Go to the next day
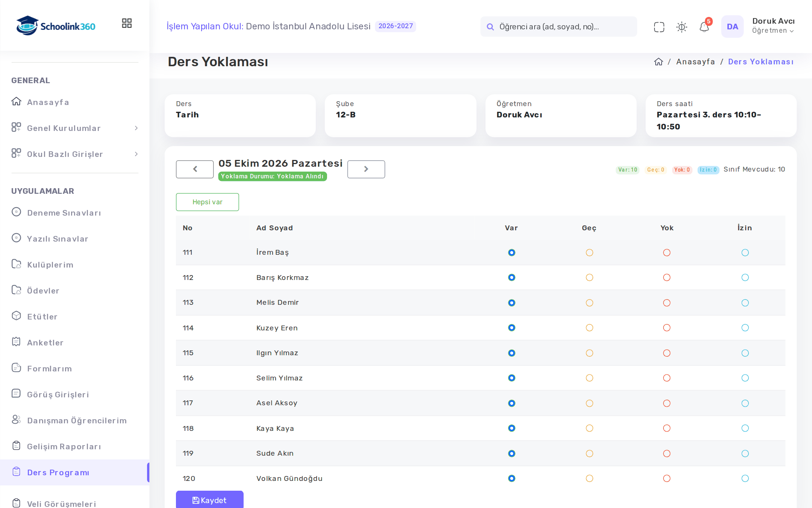 tap(366, 169)
